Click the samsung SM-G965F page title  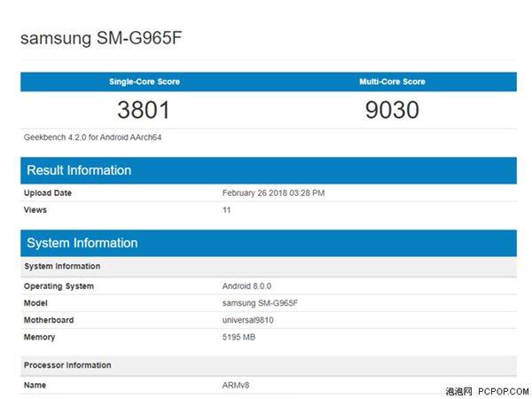click(101, 38)
